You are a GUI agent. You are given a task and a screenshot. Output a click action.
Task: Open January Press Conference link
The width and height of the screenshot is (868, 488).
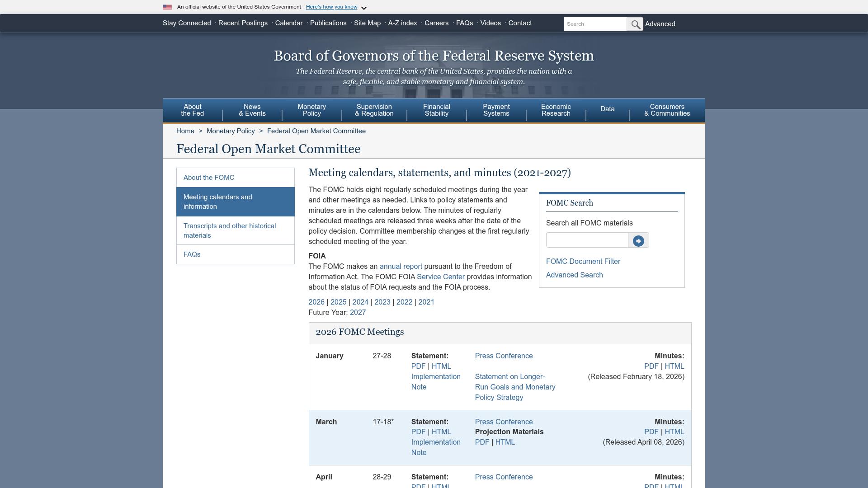[x=504, y=356]
